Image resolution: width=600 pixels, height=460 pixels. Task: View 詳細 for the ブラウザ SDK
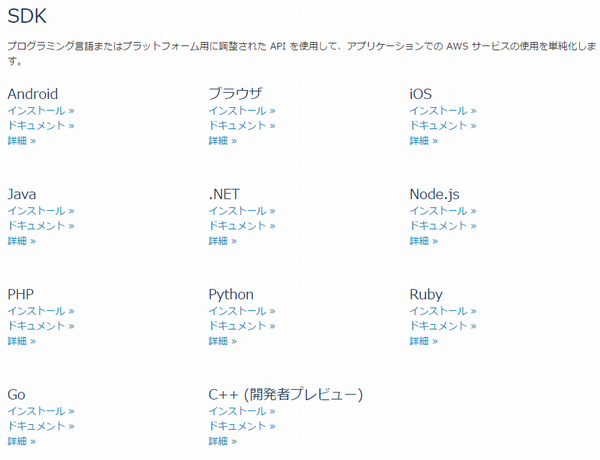click(x=222, y=141)
